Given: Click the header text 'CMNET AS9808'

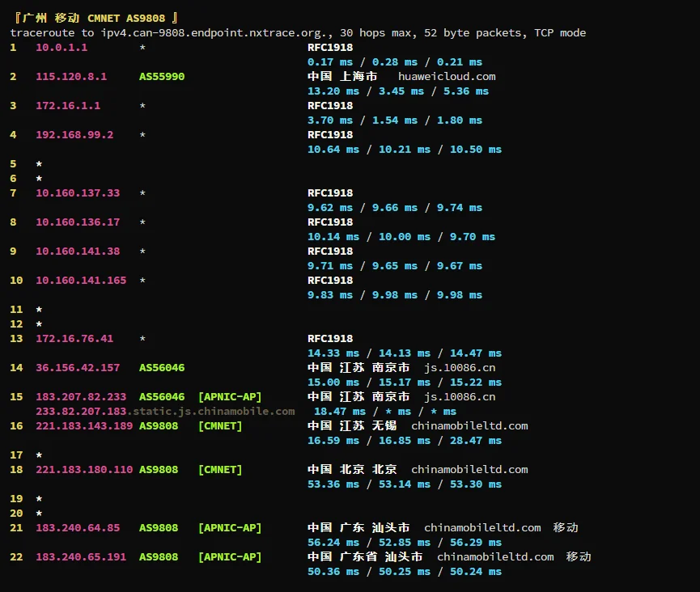Looking at the screenshot, I should point(126,19).
